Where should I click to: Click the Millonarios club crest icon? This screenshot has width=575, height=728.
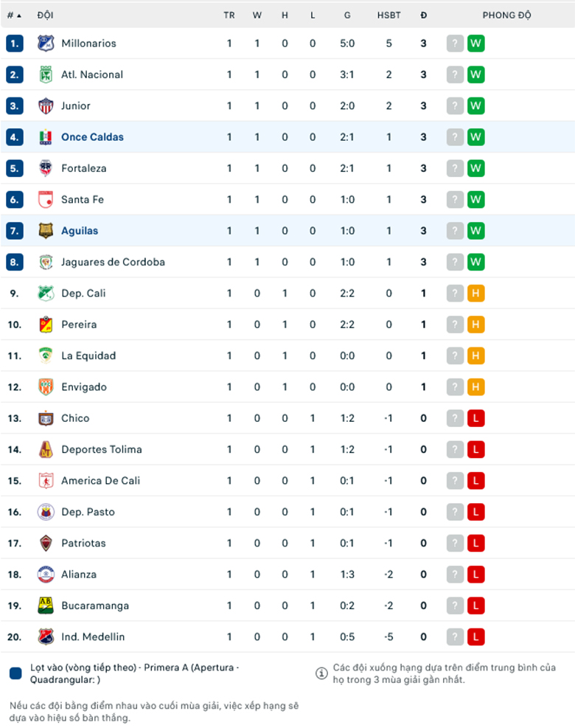[x=46, y=44]
